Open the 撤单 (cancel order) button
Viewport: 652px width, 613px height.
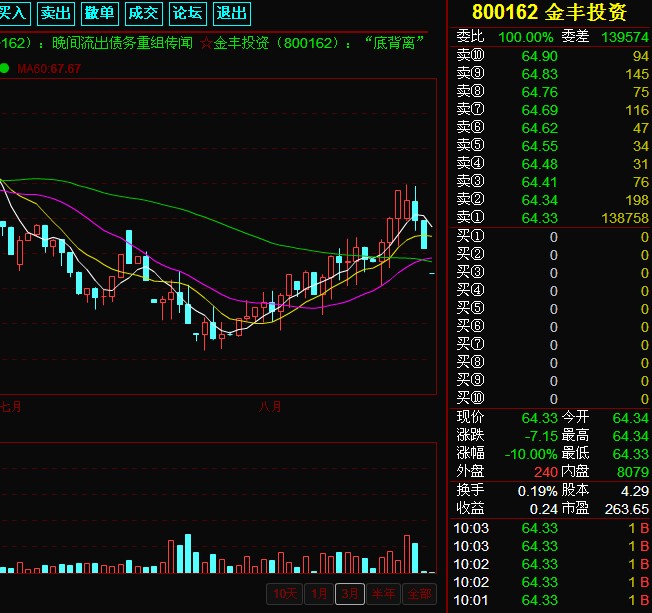tap(100, 13)
